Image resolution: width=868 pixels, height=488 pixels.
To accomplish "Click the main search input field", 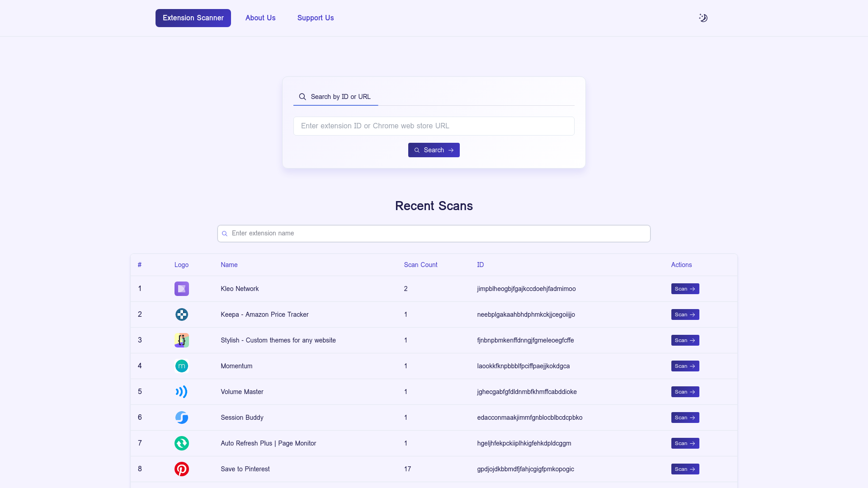I will pyautogui.click(x=434, y=126).
